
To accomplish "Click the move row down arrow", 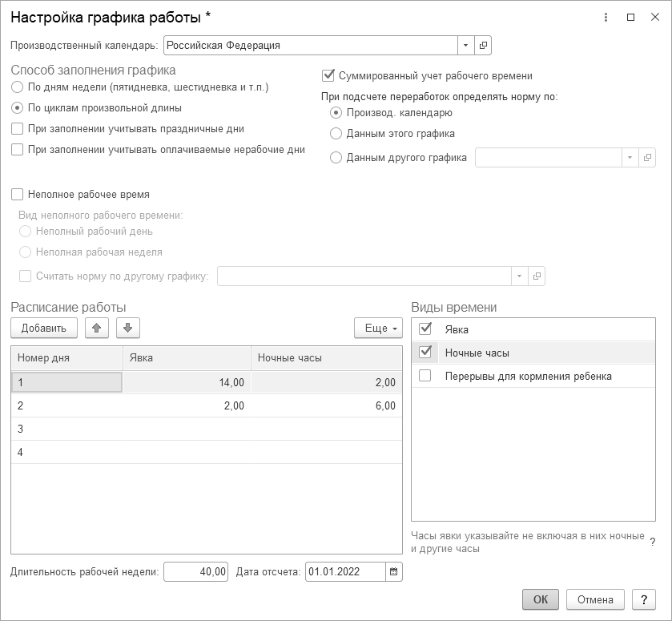I will pyautogui.click(x=128, y=328).
